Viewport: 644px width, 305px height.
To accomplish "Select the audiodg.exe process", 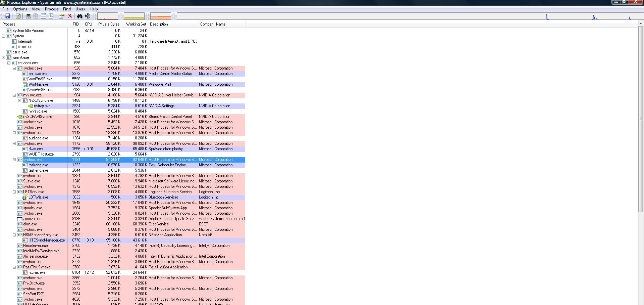I will click(x=122, y=138).
